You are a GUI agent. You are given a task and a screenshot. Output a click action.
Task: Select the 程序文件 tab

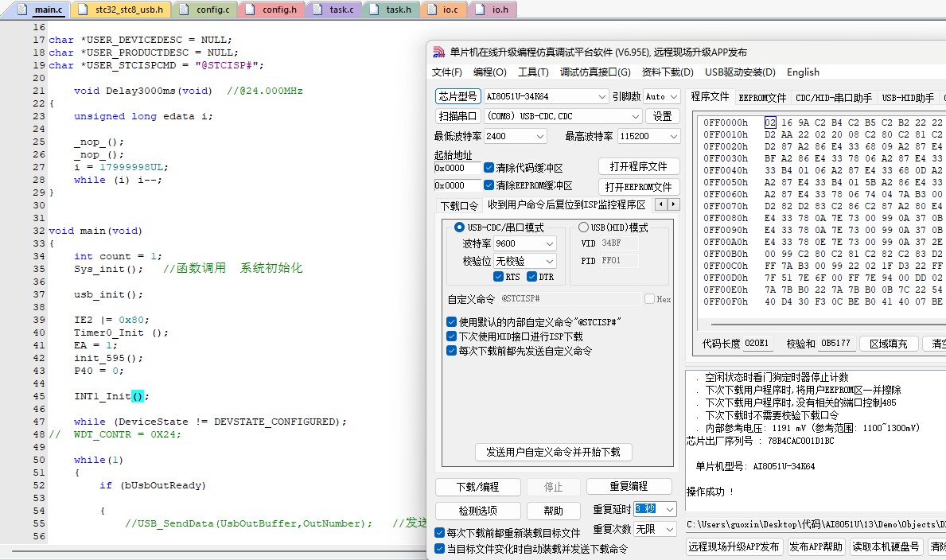click(710, 97)
